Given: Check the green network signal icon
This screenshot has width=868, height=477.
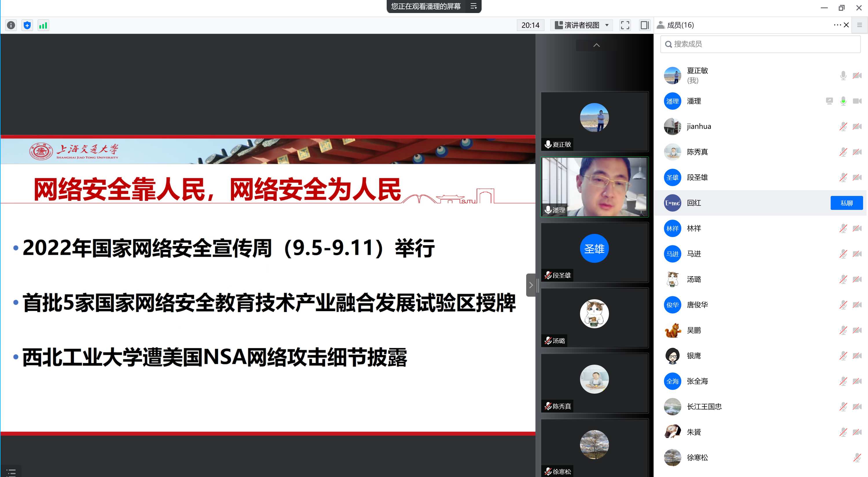Looking at the screenshot, I should (x=43, y=25).
